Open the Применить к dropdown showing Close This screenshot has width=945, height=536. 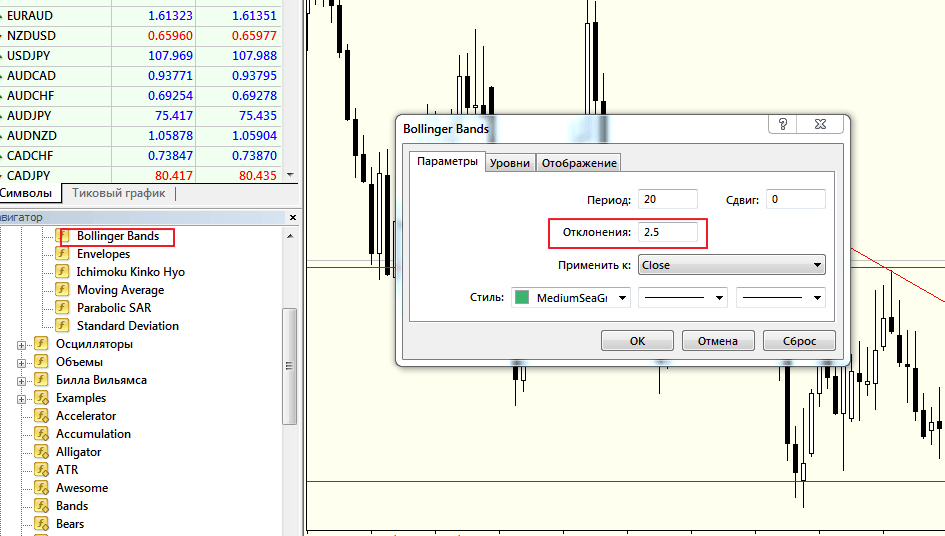click(731, 265)
